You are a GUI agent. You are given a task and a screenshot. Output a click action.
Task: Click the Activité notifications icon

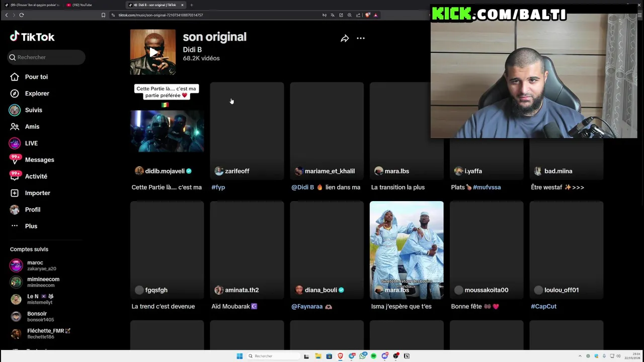click(15, 176)
